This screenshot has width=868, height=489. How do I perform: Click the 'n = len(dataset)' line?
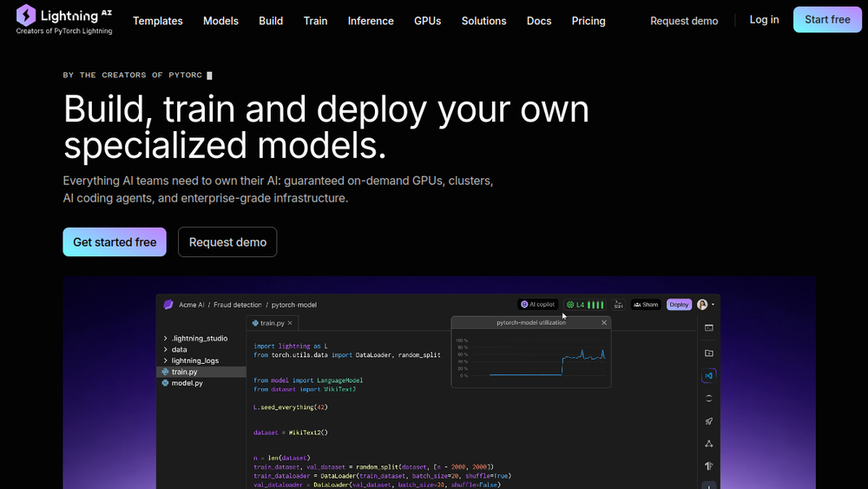(x=282, y=458)
